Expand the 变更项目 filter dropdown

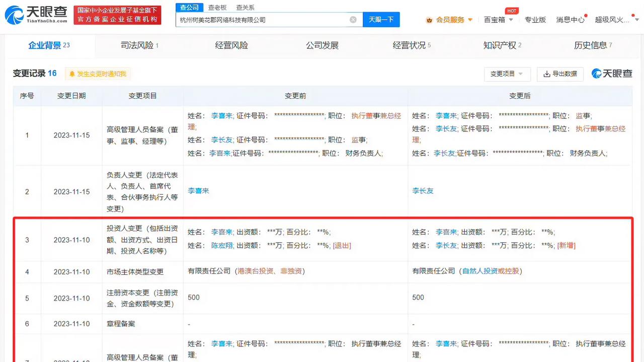(507, 74)
